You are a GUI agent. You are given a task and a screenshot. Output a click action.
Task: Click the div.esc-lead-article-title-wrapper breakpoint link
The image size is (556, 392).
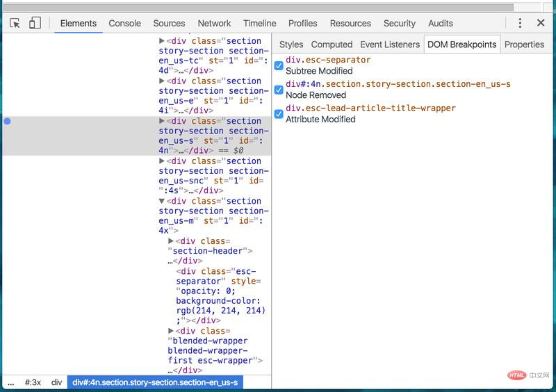[370, 108]
